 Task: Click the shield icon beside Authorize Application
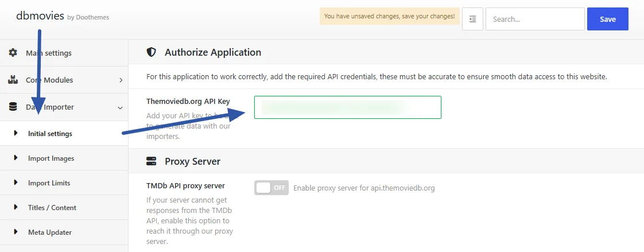pyautogui.click(x=151, y=52)
